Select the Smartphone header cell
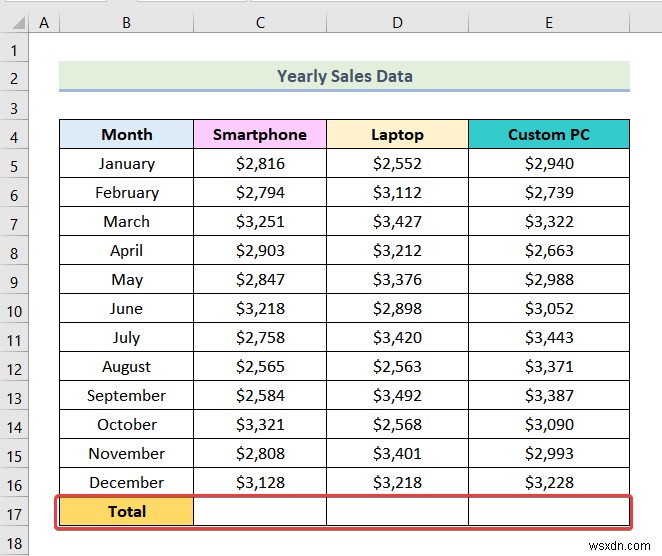The height and width of the screenshot is (556, 662). [x=260, y=134]
